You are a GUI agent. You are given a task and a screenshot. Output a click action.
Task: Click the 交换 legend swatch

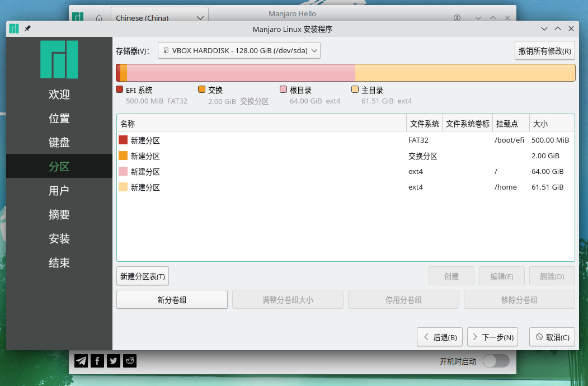(x=202, y=90)
